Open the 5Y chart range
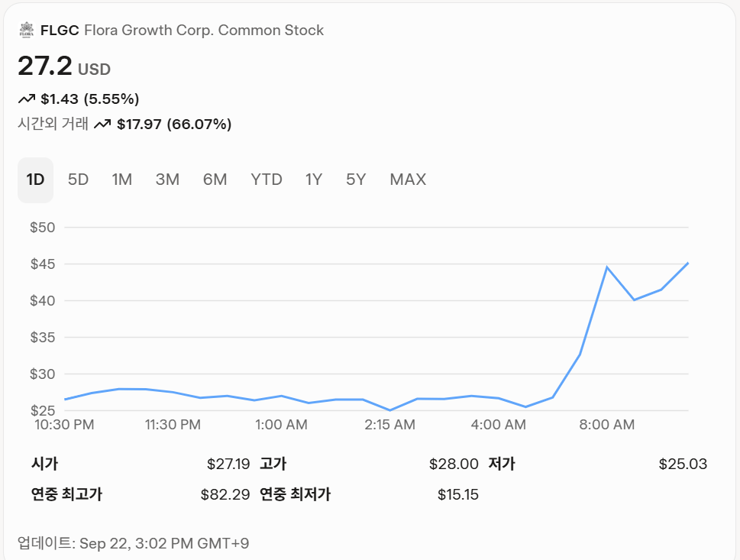The width and height of the screenshot is (740, 560). coord(356,180)
